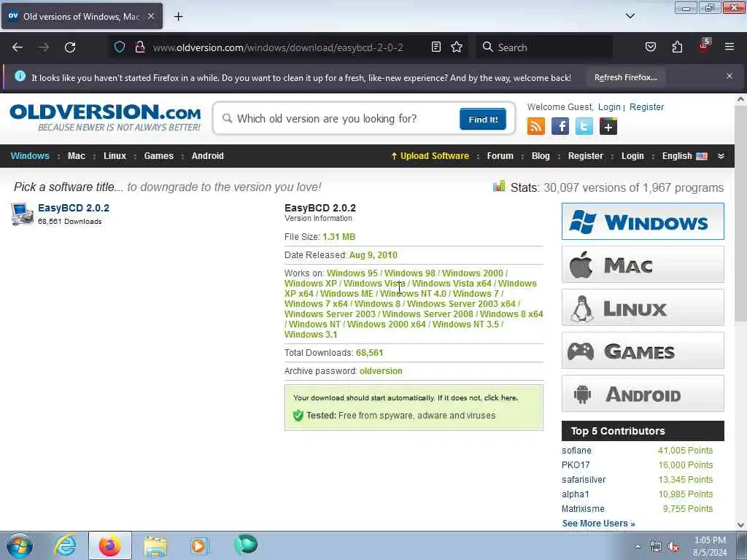Screen dimensions: 747x560
Task: Expand the list all tabs chevron
Action: click(x=630, y=16)
